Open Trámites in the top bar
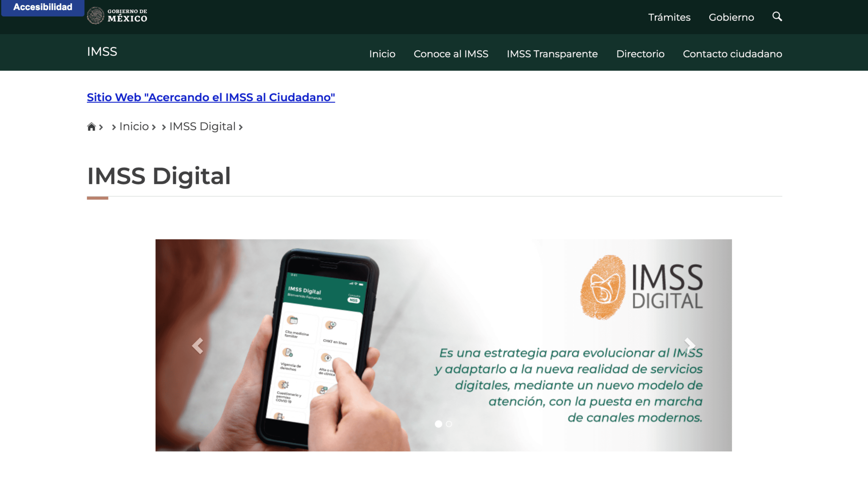 click(x=669, y=17)
